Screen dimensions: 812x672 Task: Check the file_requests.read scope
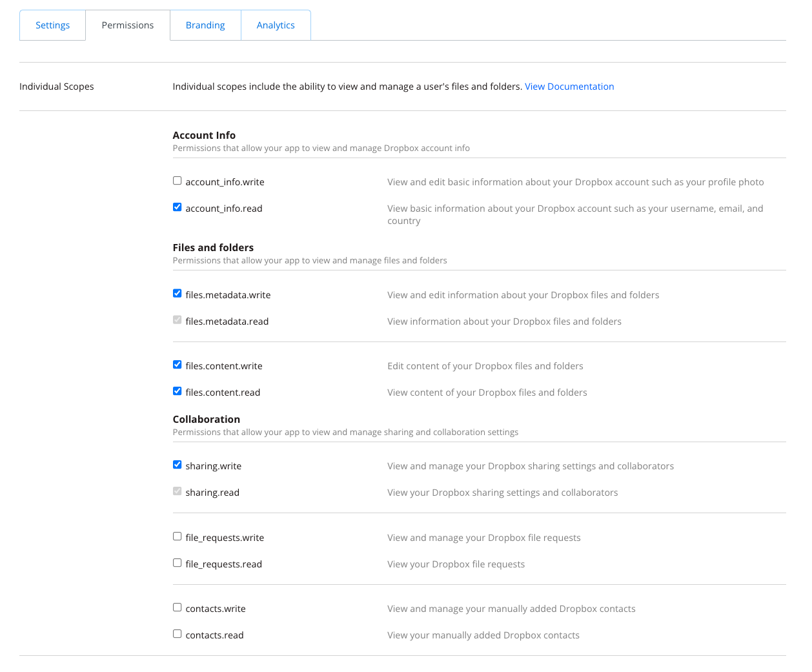[178, 563]
